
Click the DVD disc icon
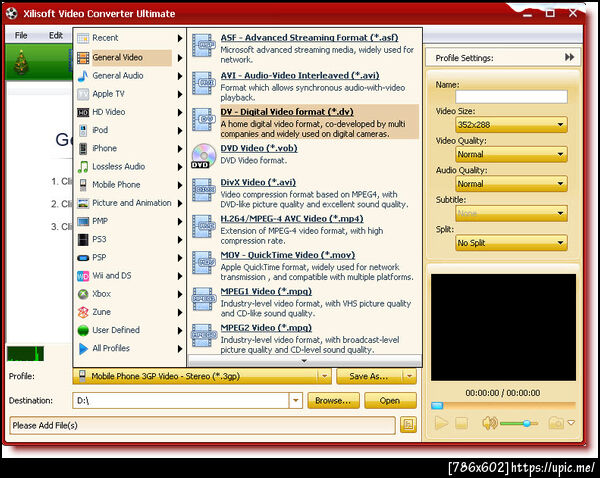coord(202,156)
